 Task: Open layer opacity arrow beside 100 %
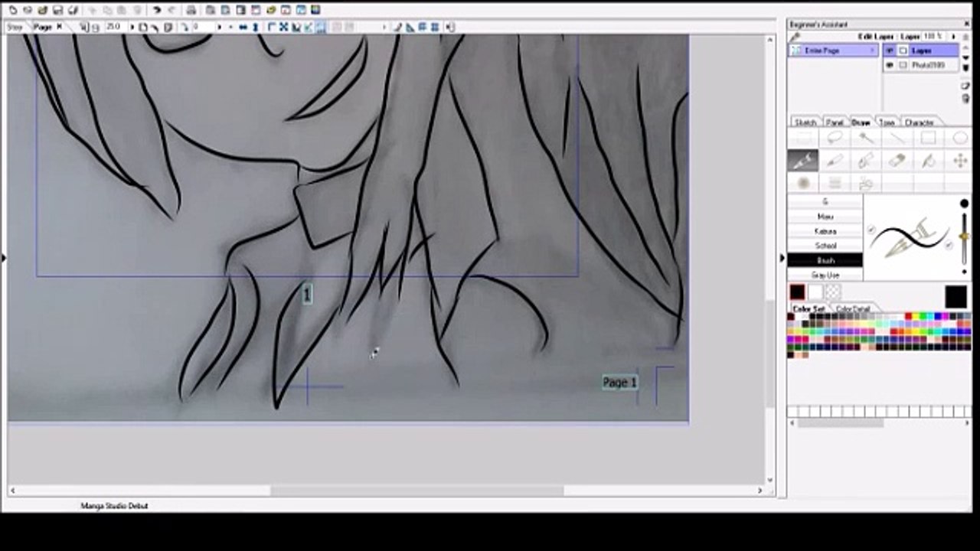coord(953,37)
